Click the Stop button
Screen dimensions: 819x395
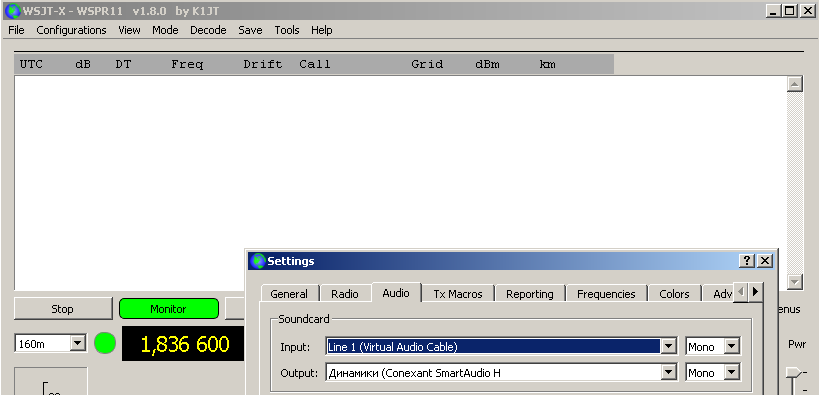[63, 309]
